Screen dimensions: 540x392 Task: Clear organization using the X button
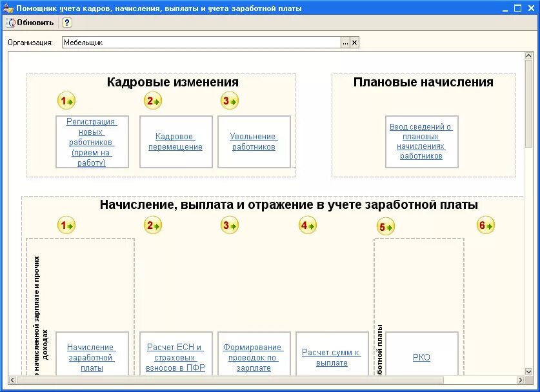tap(355, 43)
